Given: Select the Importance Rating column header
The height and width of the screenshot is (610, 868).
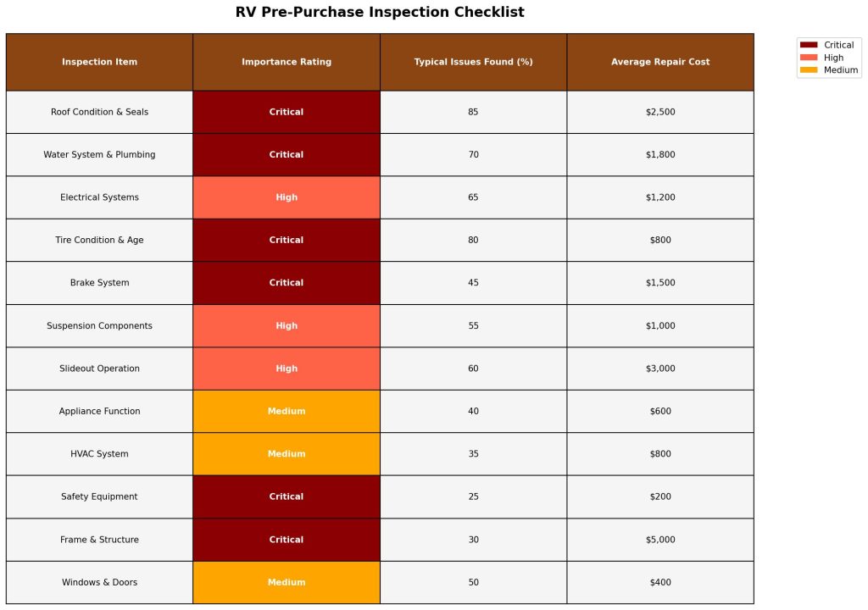Looking at the screenshot, I should (287, 62).
